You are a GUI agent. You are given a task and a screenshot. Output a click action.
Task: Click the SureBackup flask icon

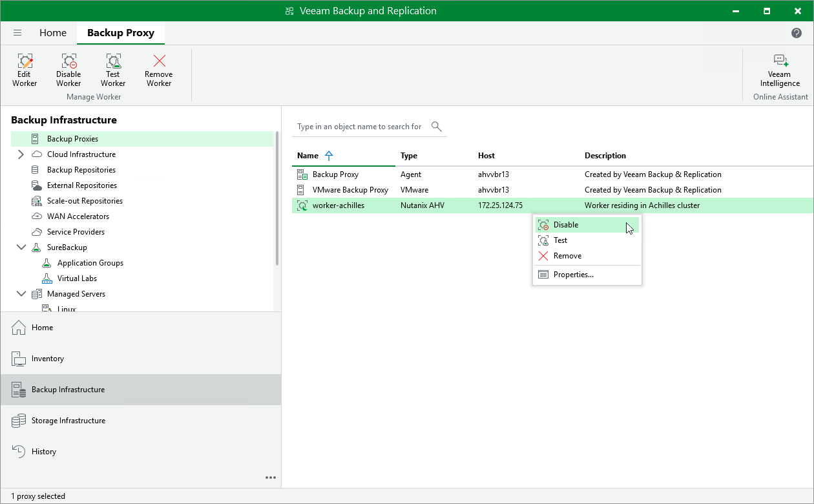tap(36, 247)
